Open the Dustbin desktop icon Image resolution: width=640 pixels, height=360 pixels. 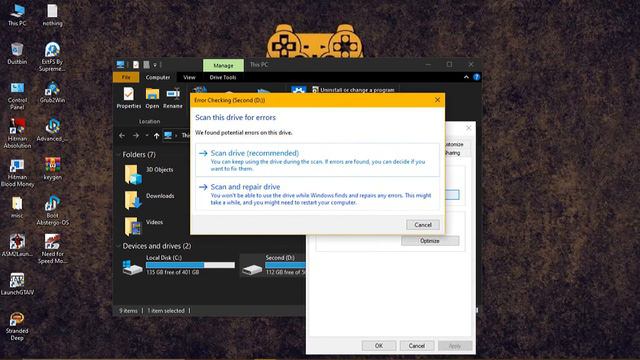point(17,53)
